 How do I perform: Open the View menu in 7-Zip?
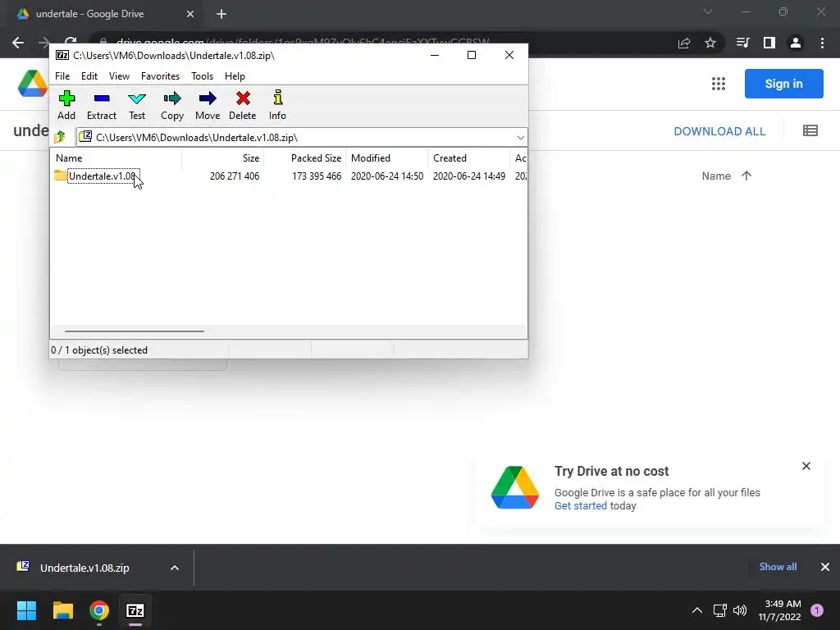[x=119, y=76]
